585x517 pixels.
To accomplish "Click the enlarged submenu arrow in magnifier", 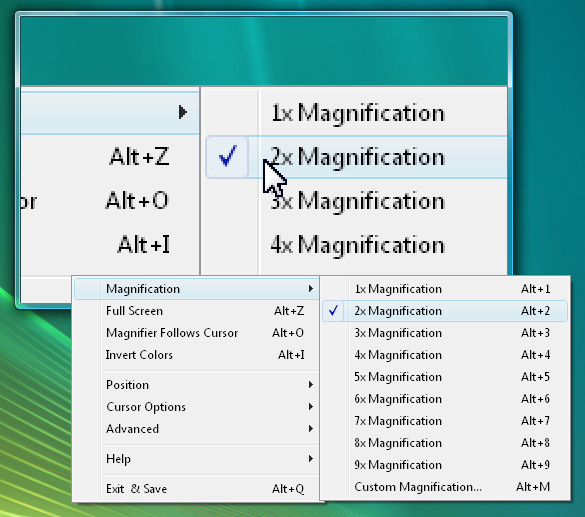I will [182, 112].
